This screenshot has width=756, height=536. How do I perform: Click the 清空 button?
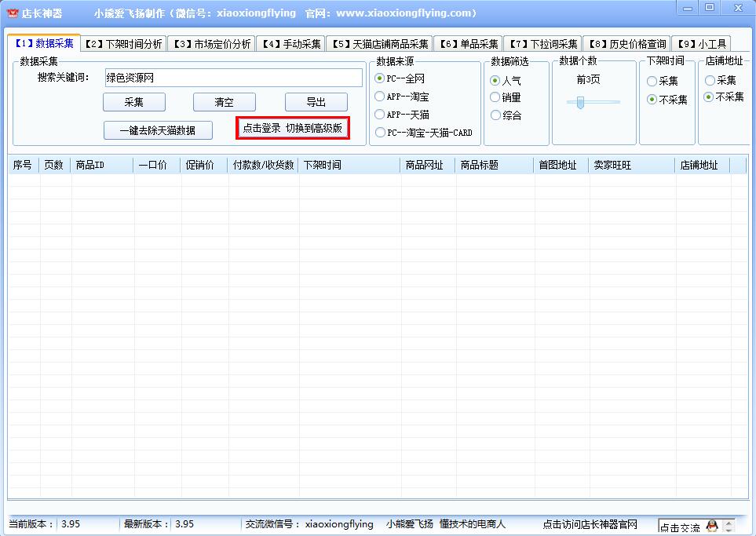click(225, 102)
